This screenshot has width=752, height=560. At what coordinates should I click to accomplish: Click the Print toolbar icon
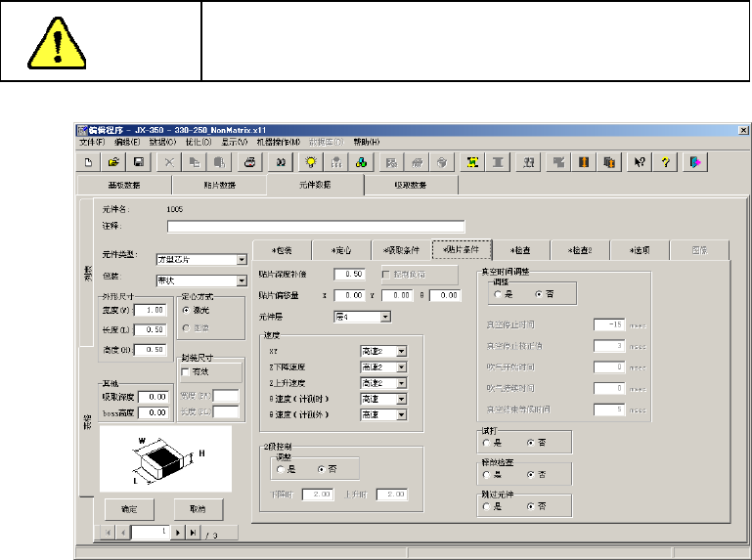(x=250, y=163)
